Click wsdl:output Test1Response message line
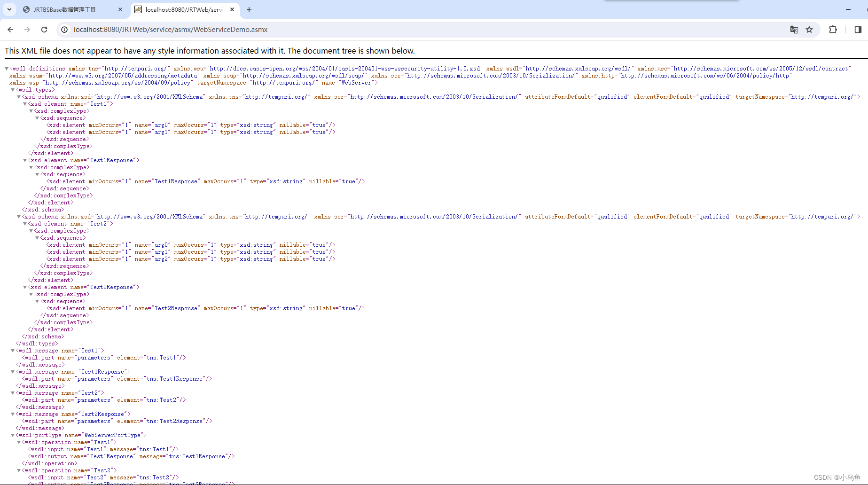The width and height of the screenshot is (868, 485). tap(131, 456)
